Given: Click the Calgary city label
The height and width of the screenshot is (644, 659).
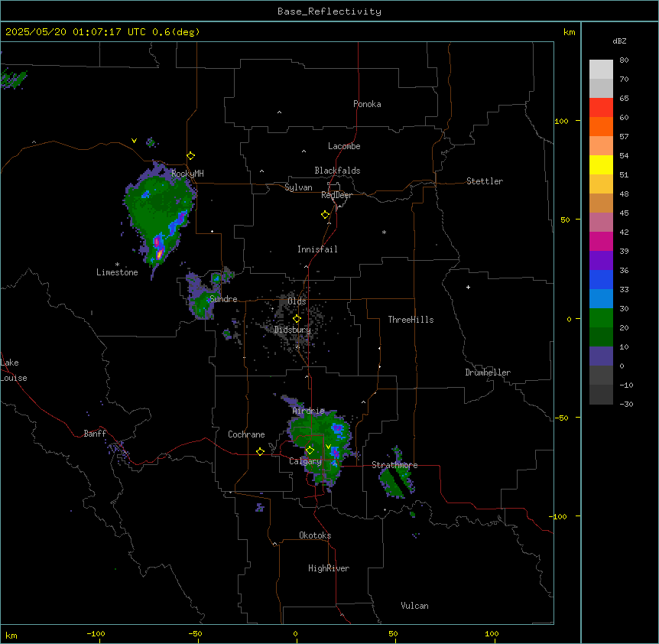Looking at the screenshot, I should tap(305, 461).
